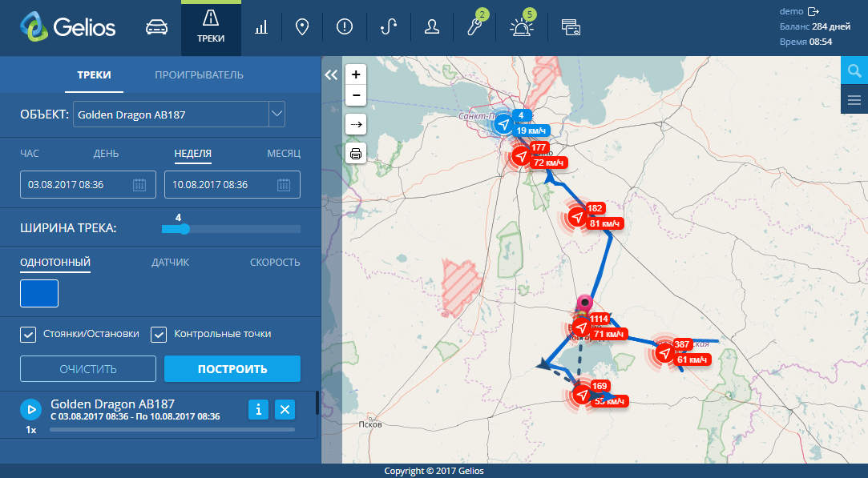Screen dimensions: 868x478
Task: Toggle the Стоянки/Остановки checkbox
Action: tap(28, 334)
